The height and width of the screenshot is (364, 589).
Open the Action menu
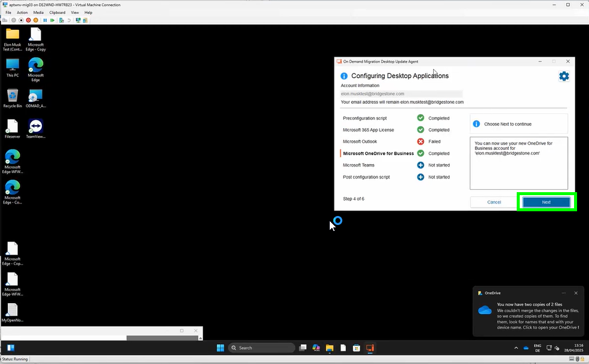(x=22, y=13)
